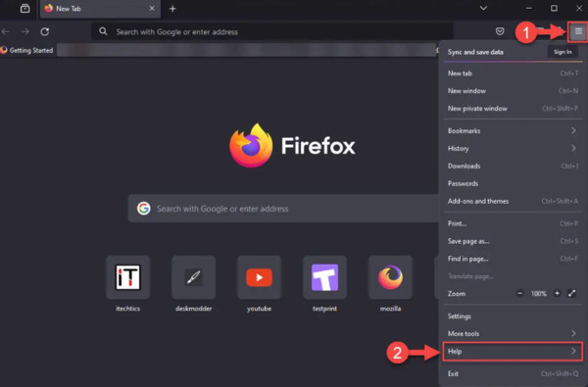Click the address bar search magnifier icon
588x387 pixels.
point(103,31)
